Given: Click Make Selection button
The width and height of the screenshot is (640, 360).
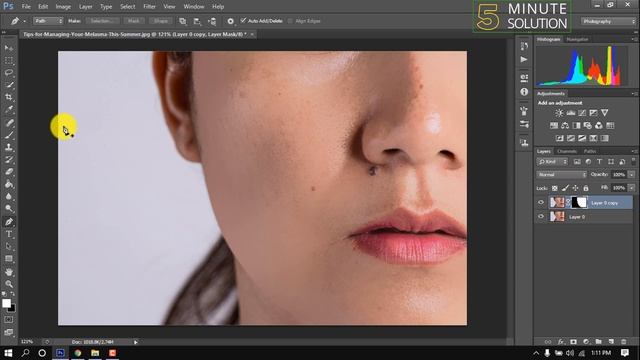Looking at the screenshot, I should 102,21.
